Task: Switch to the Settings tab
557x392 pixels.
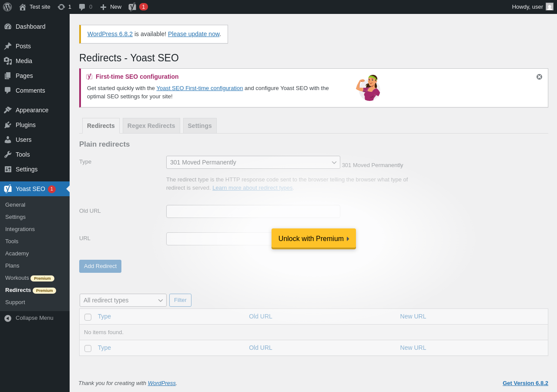Action: coord(200,126)
